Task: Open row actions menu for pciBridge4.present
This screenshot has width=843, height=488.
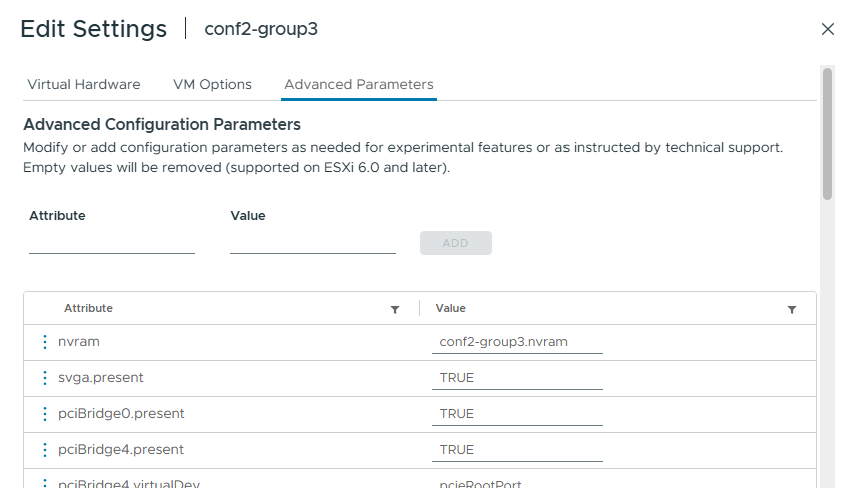Action: pyautogui.click(x=45, y=450)
